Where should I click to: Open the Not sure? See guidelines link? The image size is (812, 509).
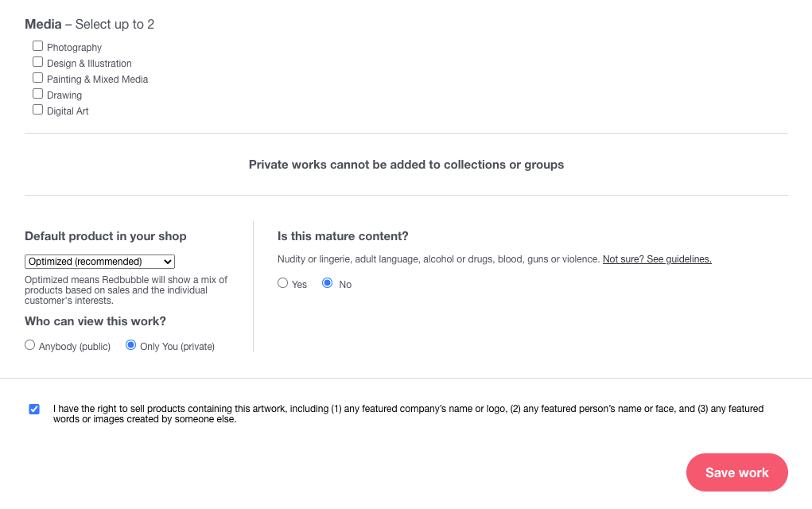657,259
